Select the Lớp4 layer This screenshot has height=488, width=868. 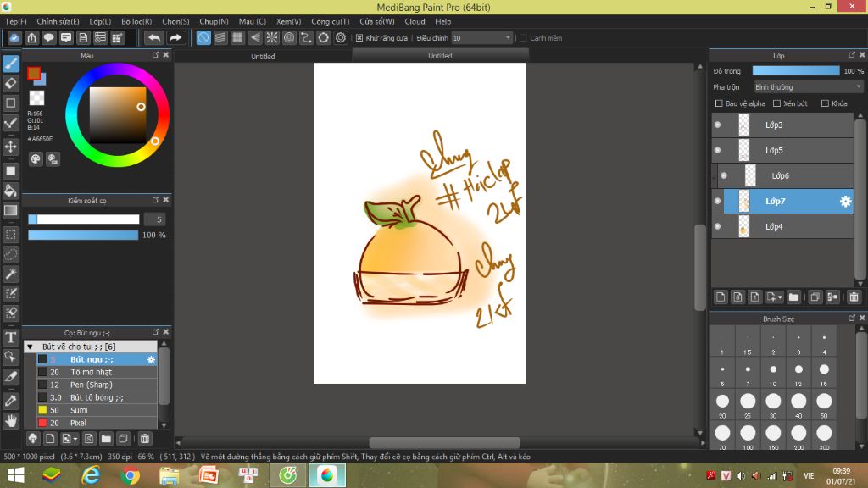[x=774, y=227]
